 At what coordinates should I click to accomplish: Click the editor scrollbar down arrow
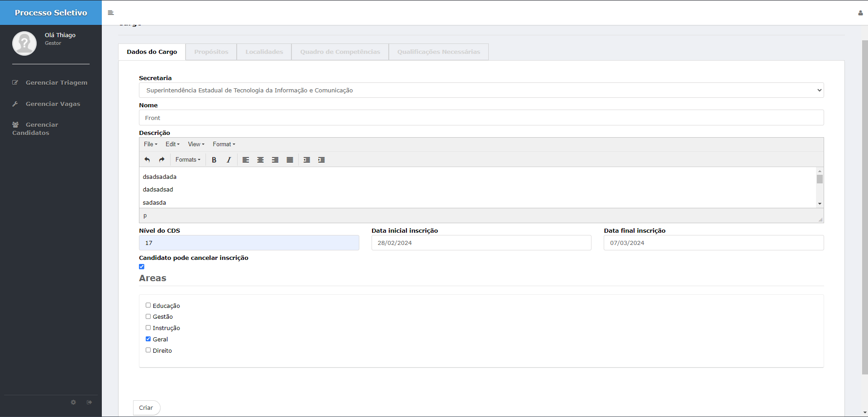[x=820, y=204]
